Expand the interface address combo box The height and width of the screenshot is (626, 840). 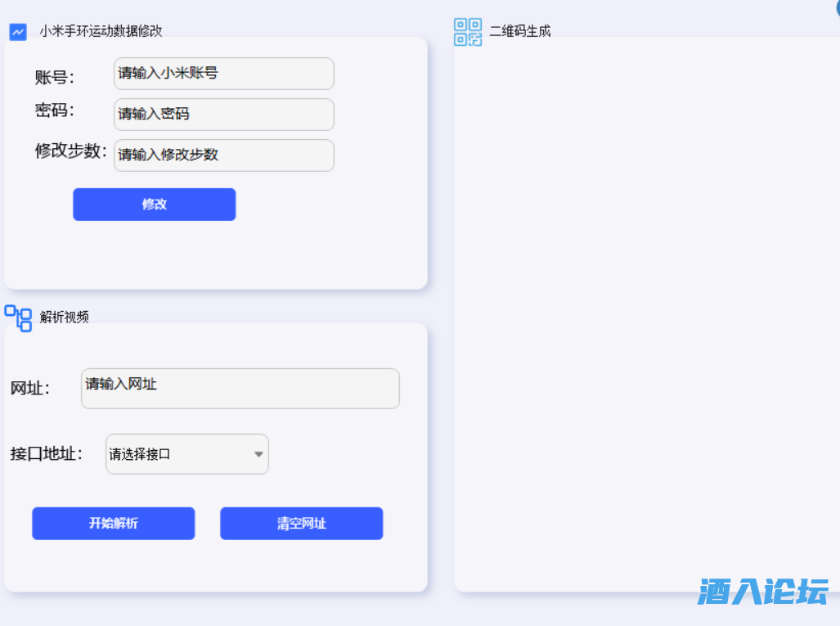186,454
